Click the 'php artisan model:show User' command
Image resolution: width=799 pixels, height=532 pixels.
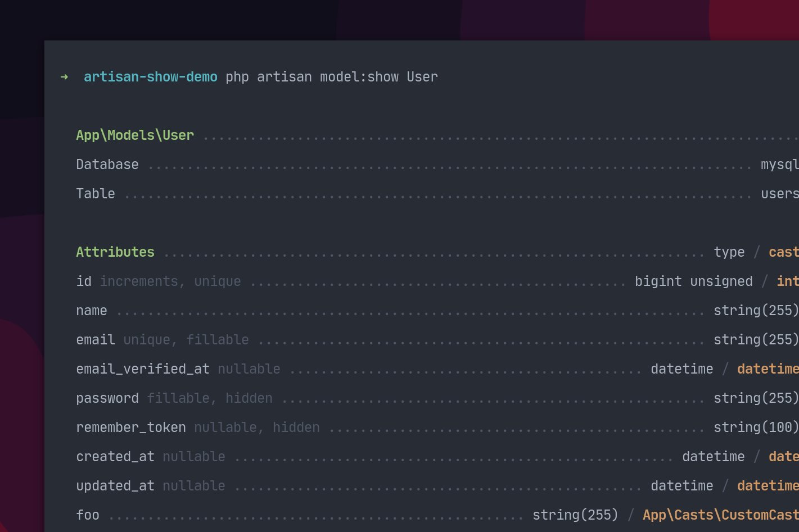(332, 77)
